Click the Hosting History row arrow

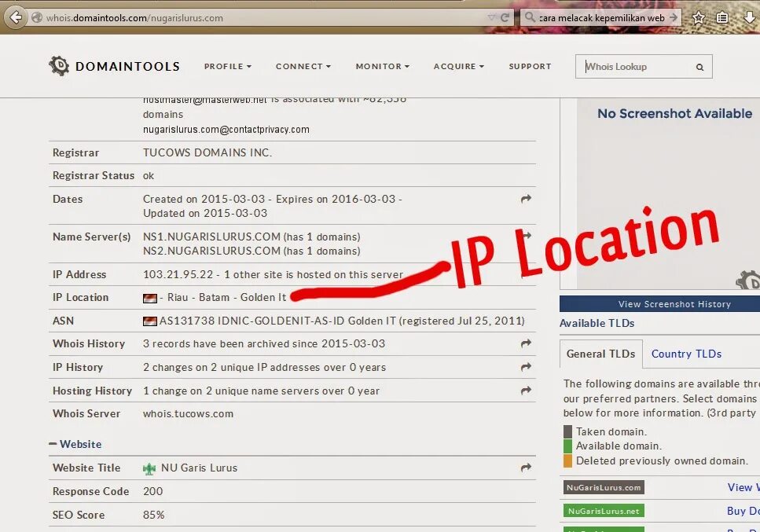tap(526, 391)
